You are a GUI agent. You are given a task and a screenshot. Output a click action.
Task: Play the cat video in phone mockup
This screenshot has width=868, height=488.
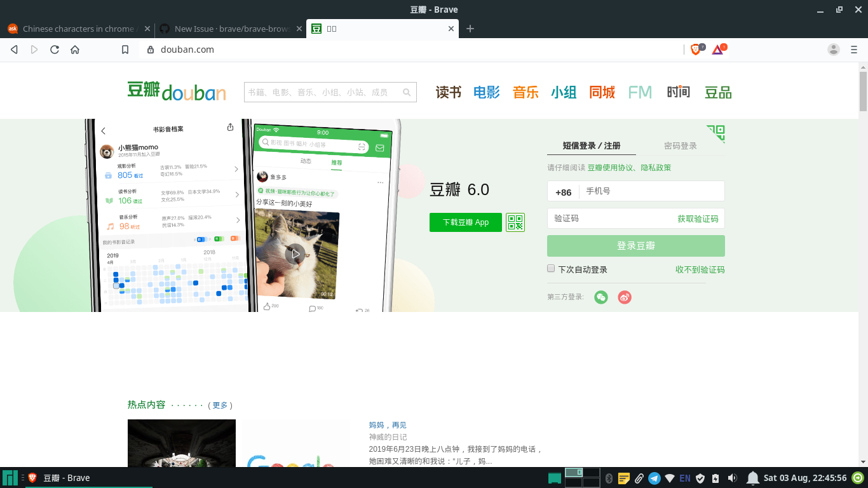click(x=295, y=254)
